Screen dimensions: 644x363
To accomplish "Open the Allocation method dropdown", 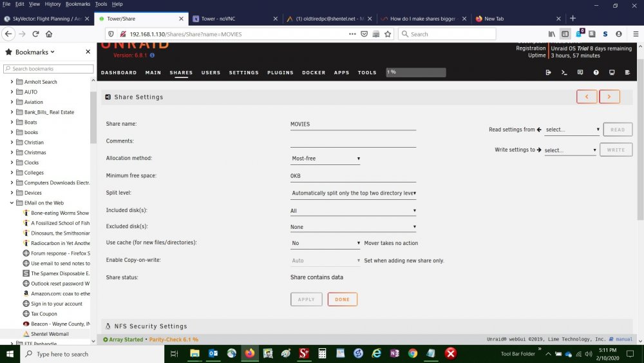I will pos(325,158).
